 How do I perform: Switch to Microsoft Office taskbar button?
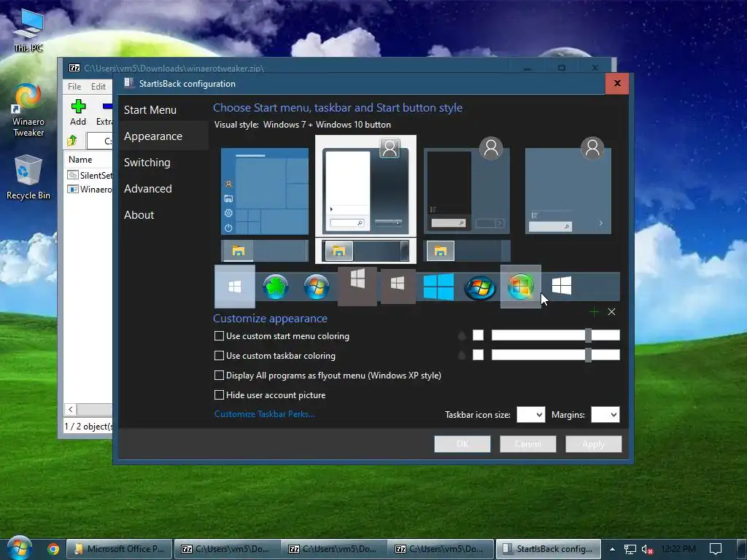[x=119, y=549]
